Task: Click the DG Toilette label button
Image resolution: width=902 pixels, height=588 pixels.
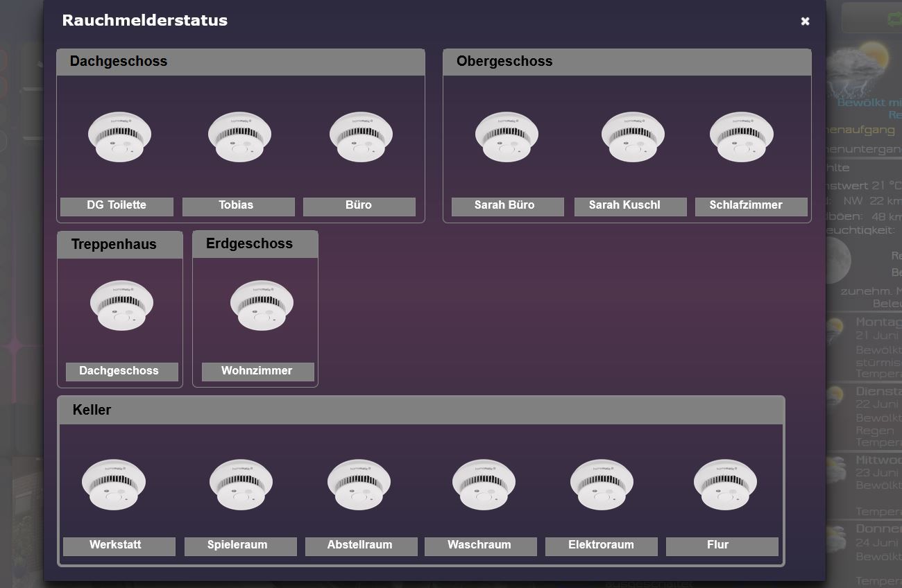Action: 117,206
